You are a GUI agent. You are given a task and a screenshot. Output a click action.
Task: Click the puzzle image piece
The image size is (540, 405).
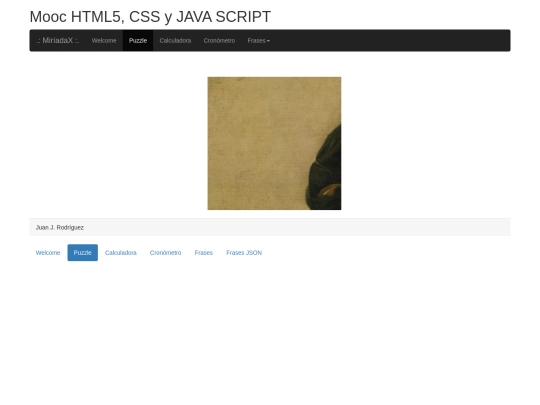tap(274, 143)
